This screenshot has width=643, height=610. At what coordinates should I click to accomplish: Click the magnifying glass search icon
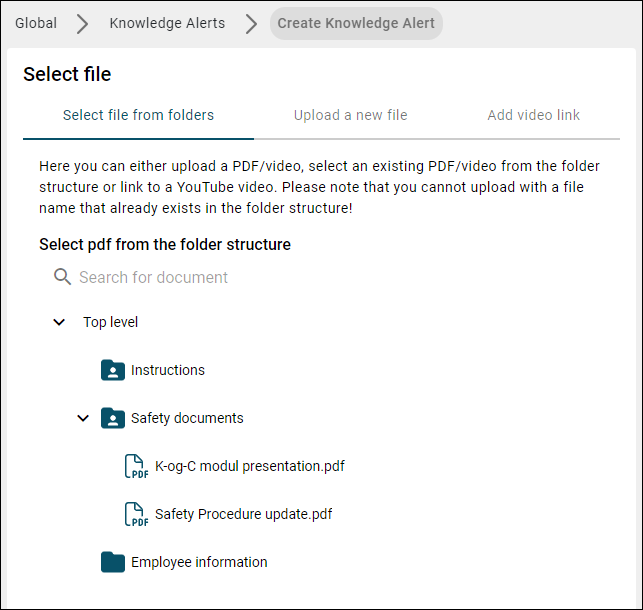(x=62, y=277)
